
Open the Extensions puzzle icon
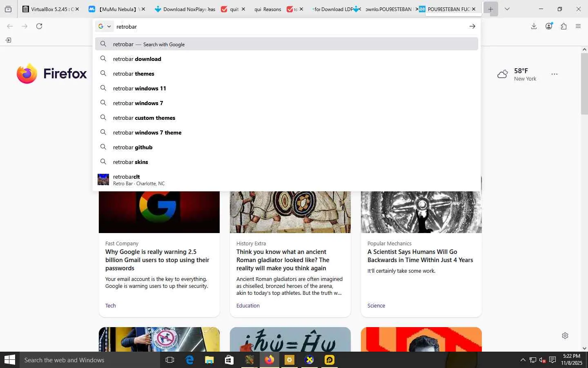(563, 26)
